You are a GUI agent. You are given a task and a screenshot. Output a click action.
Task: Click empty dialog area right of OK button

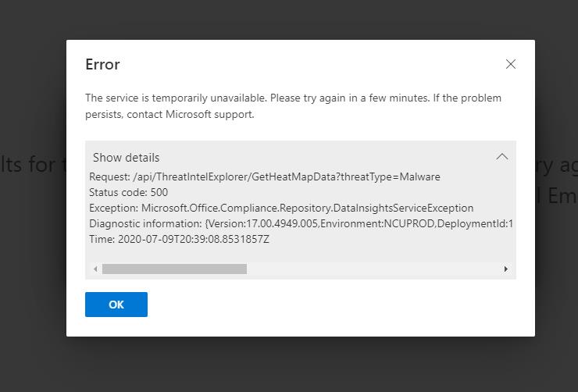[332, 305]
